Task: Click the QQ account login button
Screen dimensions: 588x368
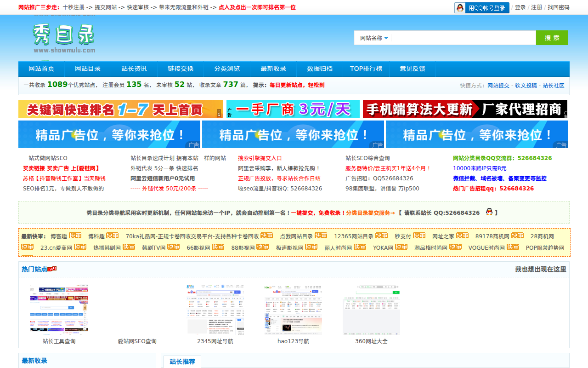Action: (482, 8)
